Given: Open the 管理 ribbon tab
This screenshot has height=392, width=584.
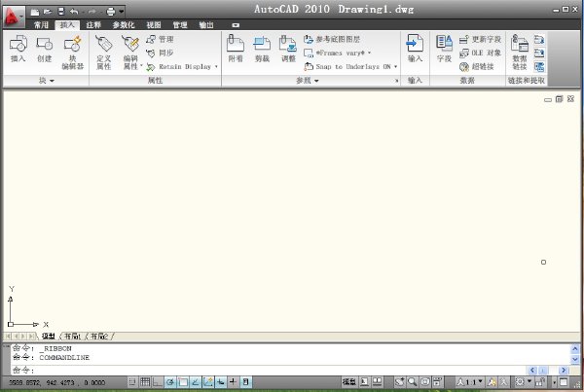Looking at the screenshot, I should (180, 25).
